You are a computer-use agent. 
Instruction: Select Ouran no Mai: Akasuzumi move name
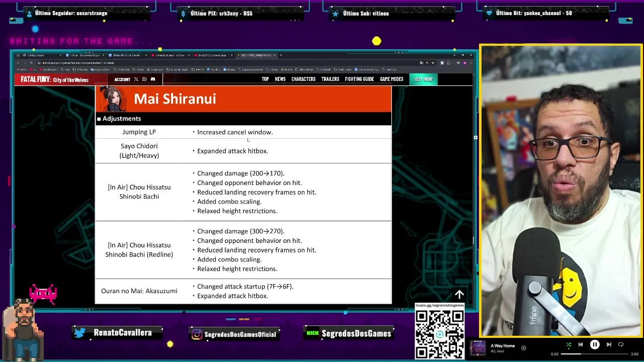139,291
